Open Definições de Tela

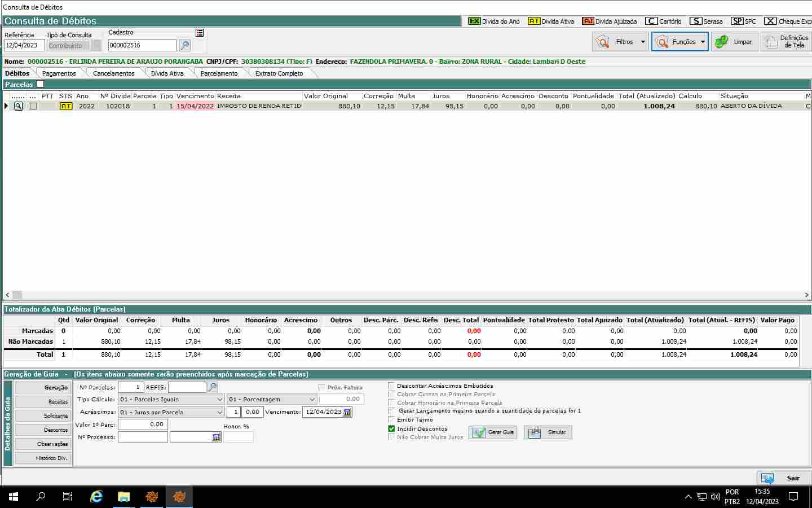pyautogui.click(x=786, y=42)
